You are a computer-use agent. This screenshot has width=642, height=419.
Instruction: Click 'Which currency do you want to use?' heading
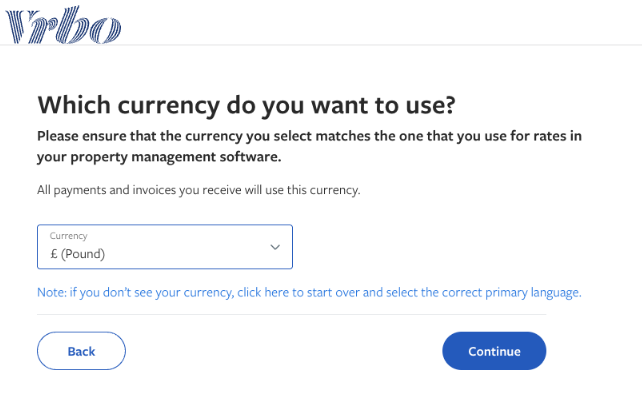tap(246, 105)
